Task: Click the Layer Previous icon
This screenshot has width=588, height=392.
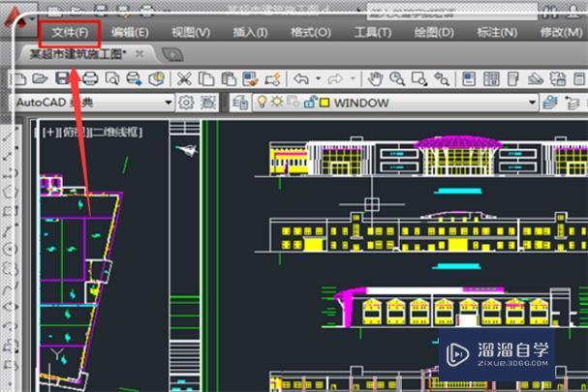Action: [x=573, y=103]
